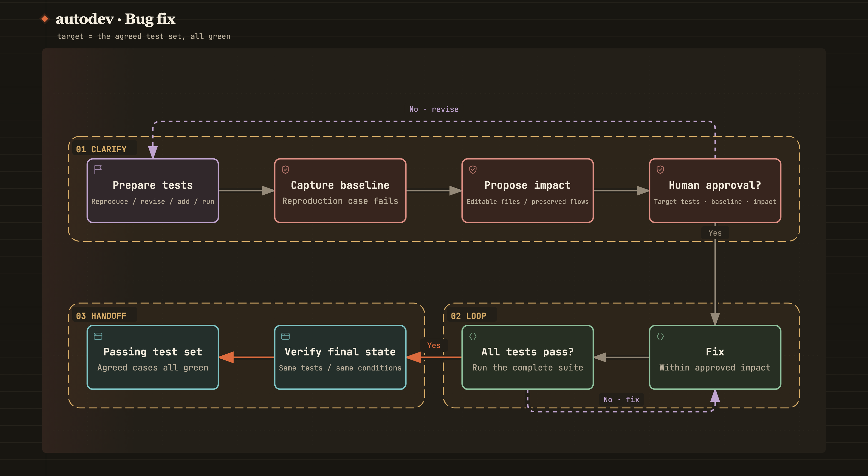This screenshot has height=476, width=868.
Task: Select the Propose impact node
Action: point(527,191)
